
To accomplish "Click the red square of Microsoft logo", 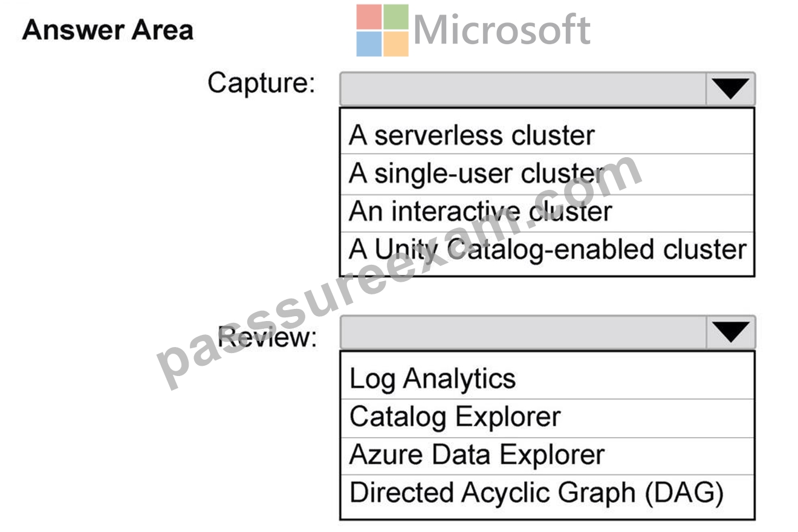I will [369, 17].
